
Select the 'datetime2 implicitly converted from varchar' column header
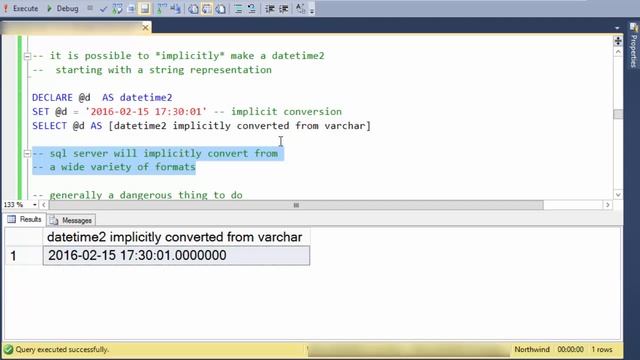(x=176, y=237)
